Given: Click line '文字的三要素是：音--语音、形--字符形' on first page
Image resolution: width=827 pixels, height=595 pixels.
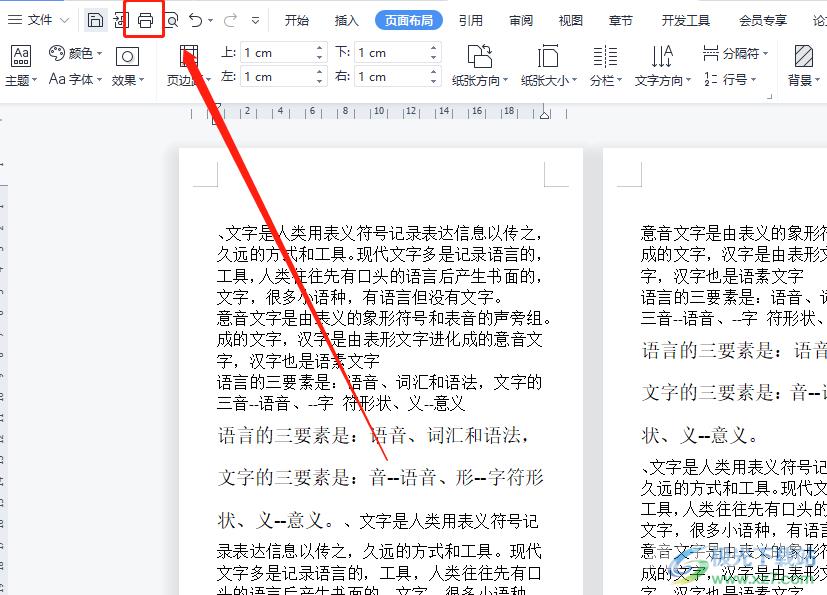Looking at the screenshot, I should pos(380,478).
